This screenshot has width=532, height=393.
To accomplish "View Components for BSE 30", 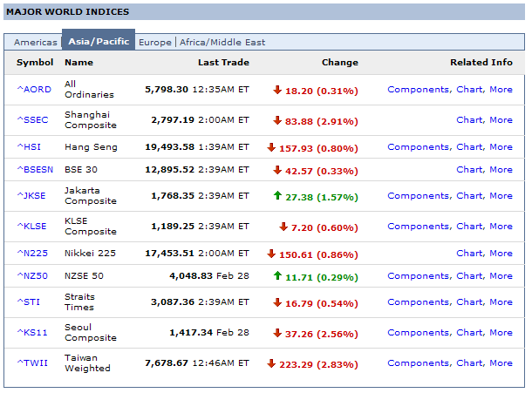I will [418, 170].
